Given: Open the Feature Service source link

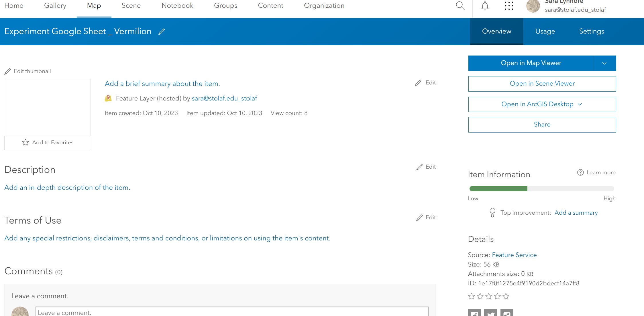Looking at the screenshot, I should point(515,255).
